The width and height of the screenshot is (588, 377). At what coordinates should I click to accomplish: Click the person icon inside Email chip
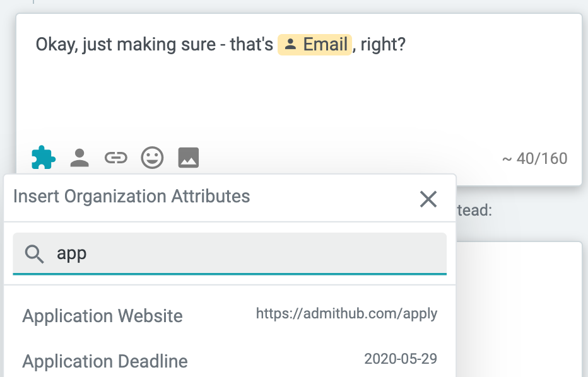click(x=290, y=45)
